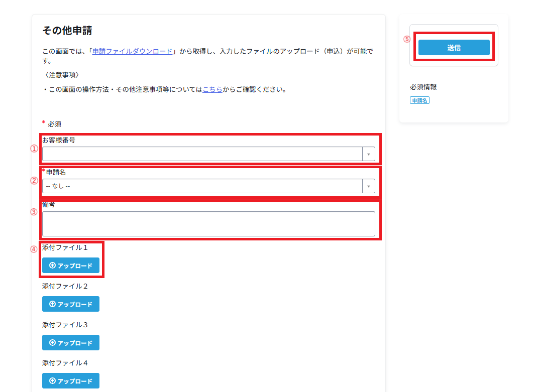Click the 必須情報 heading in the side panel
The width and height of the screenshot is (535, 392).
423,87
